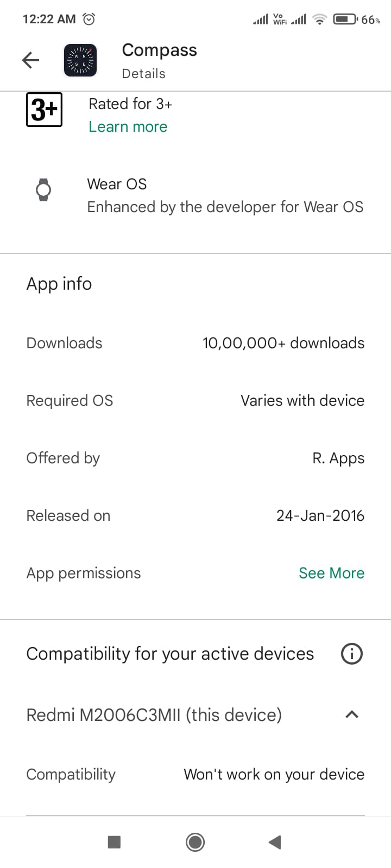Collapse the Redmi M2006C3MII device section
The width and height of the screenshot is (391, 868).
pyautogui.click(x=351, y=714)
